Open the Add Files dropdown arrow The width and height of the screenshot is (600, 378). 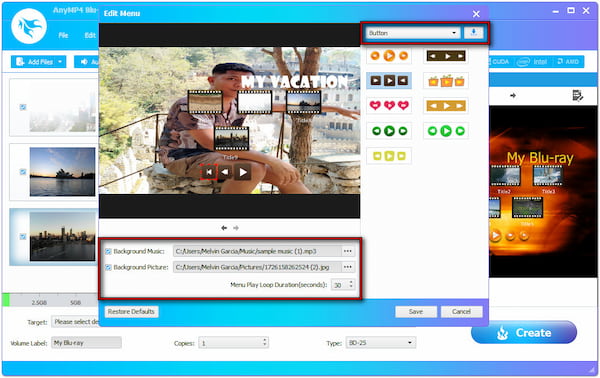tap(60, 62)
